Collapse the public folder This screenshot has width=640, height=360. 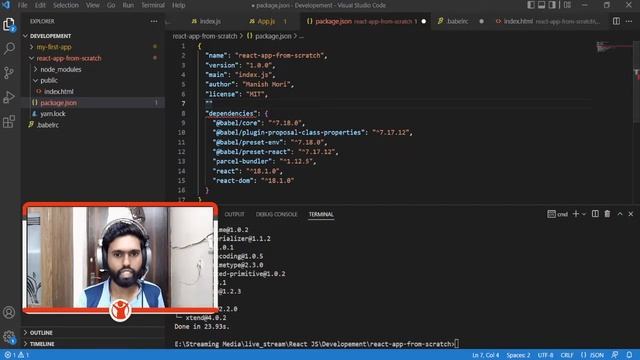pyautogui.click(x=93, y=80)
